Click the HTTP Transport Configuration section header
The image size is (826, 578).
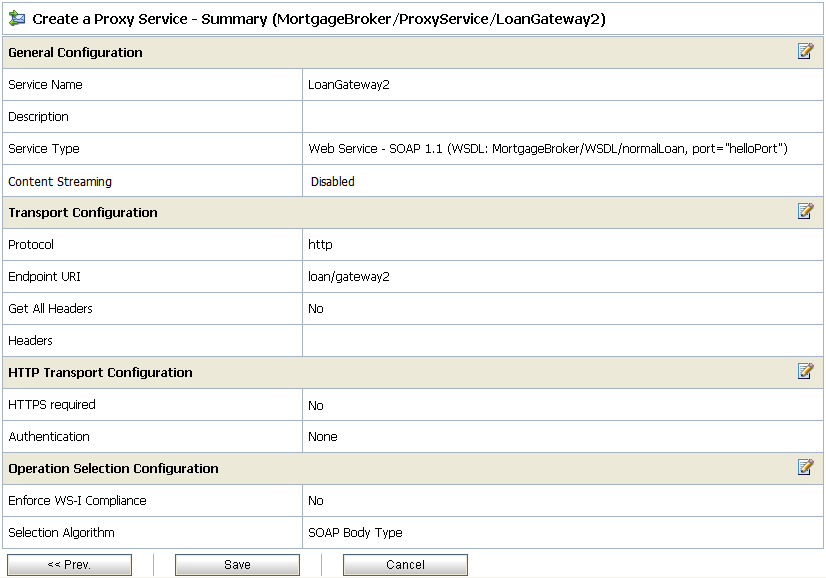coord(100,373)
